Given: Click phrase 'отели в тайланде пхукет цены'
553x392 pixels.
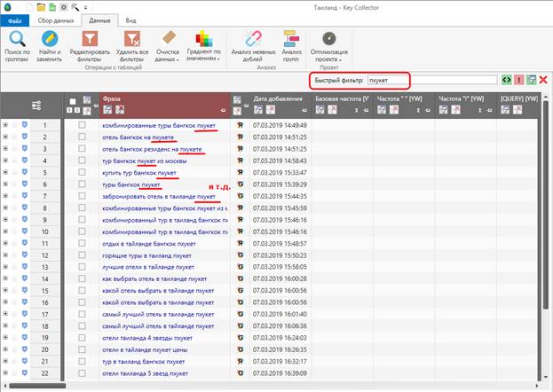Looking at the screenshot, I should point(145,349).
